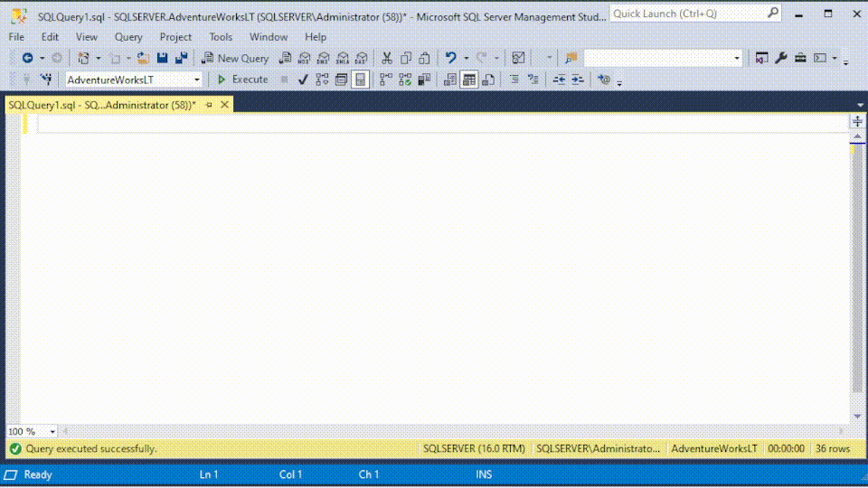Toggle Include Actual Execution Plan

pyautogui.click(x=385, y=80)
